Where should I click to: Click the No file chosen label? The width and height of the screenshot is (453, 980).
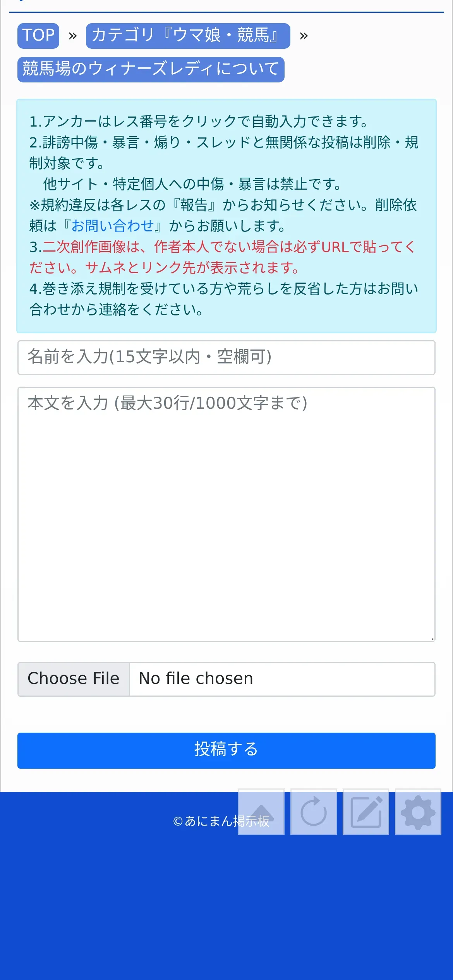pos(196,679)
